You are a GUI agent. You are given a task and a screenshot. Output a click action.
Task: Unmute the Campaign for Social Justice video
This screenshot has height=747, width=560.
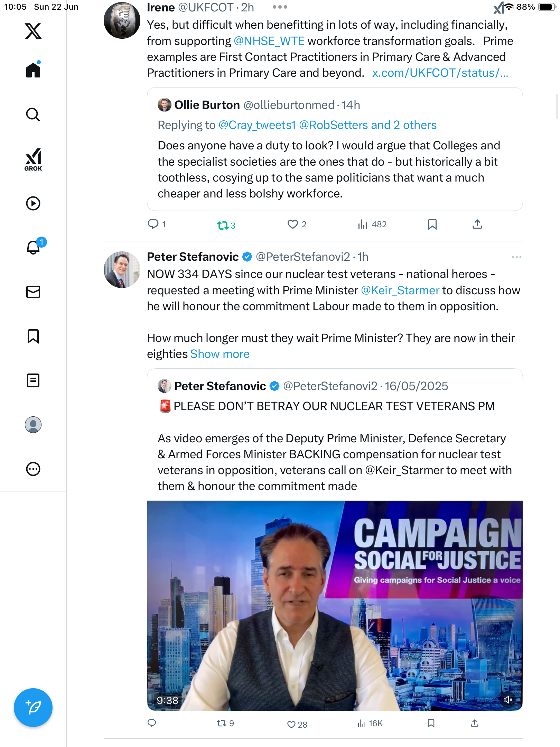tap(507, 700)
